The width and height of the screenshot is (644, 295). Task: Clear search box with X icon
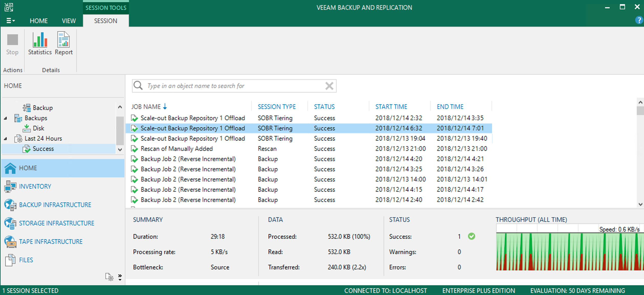click(x=329, y=86)
